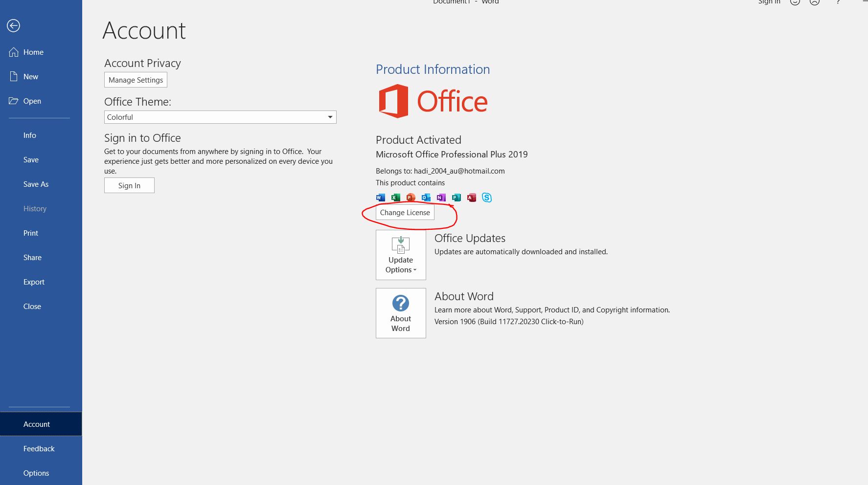This screenshot has width=868, height=485.
Task: Click the 'Updates are automatically downloaded and installed' text
Action: coord(521,252)
